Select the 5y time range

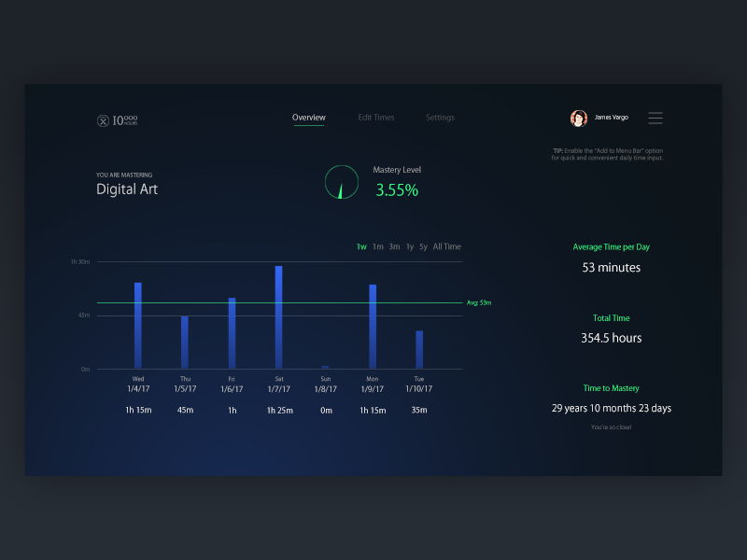point(423,246)
